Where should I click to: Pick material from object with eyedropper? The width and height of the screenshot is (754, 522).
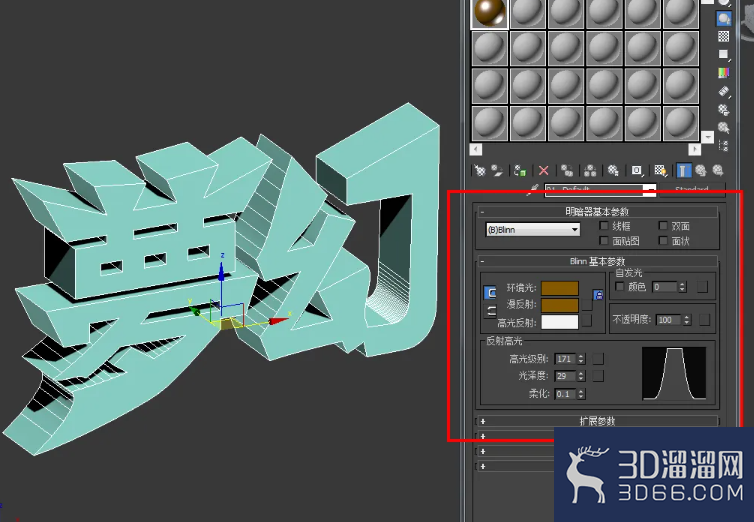click(532, 190)
